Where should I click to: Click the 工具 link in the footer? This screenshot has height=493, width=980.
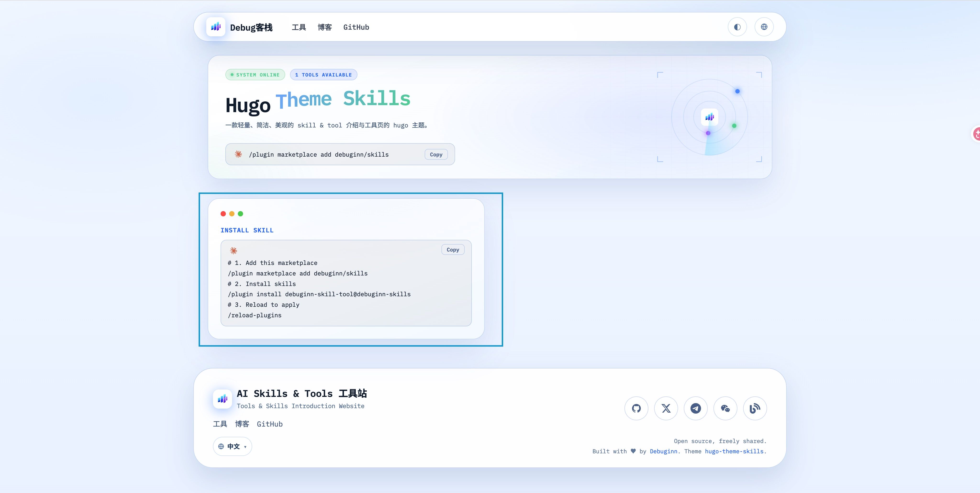220,424
